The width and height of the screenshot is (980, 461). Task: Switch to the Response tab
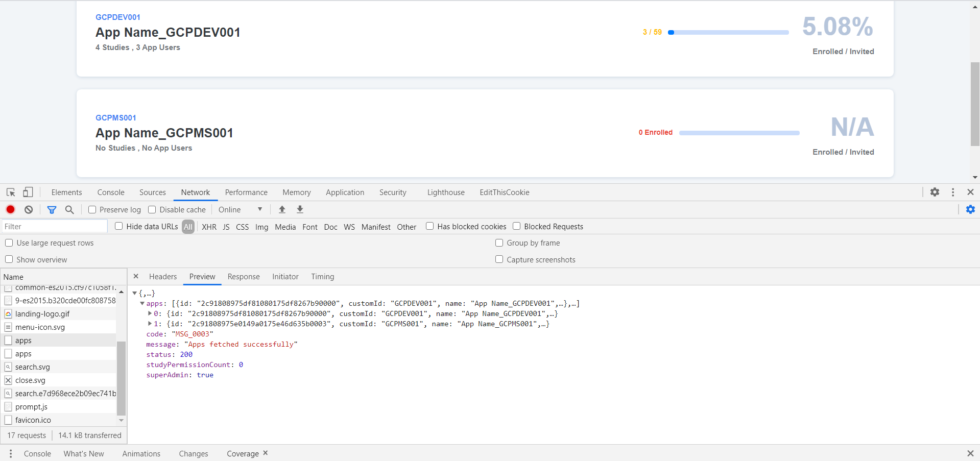244,276
